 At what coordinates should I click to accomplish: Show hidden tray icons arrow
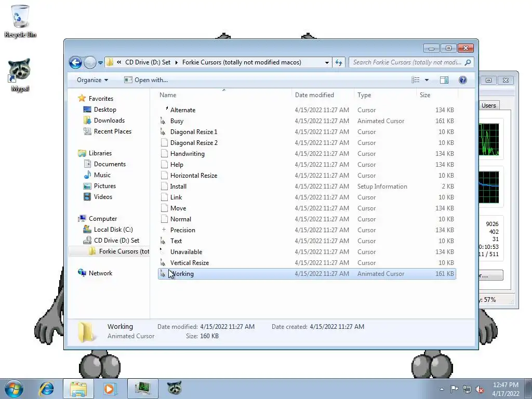pyautogui.click(x=442, y=389)
